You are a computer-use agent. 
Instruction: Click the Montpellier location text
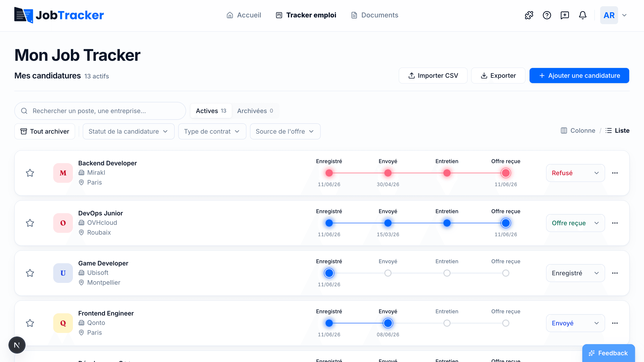(104, 282)
